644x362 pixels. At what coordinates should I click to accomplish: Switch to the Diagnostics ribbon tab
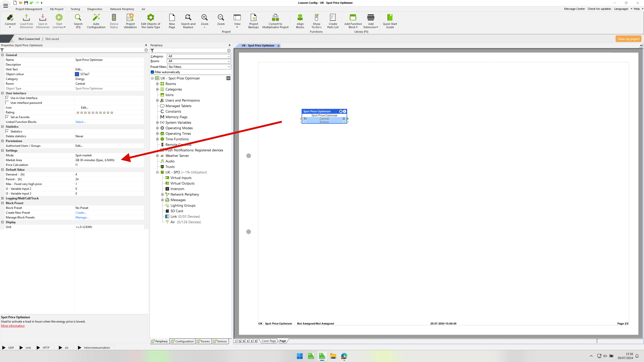(94, 9)
